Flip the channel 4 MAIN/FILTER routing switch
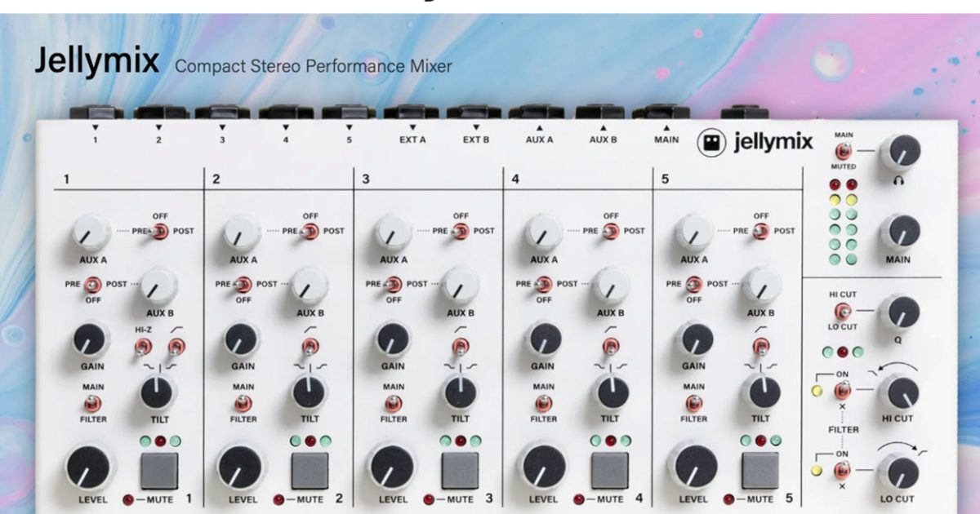This screenshot has width=980, height=514. point(543,403)
